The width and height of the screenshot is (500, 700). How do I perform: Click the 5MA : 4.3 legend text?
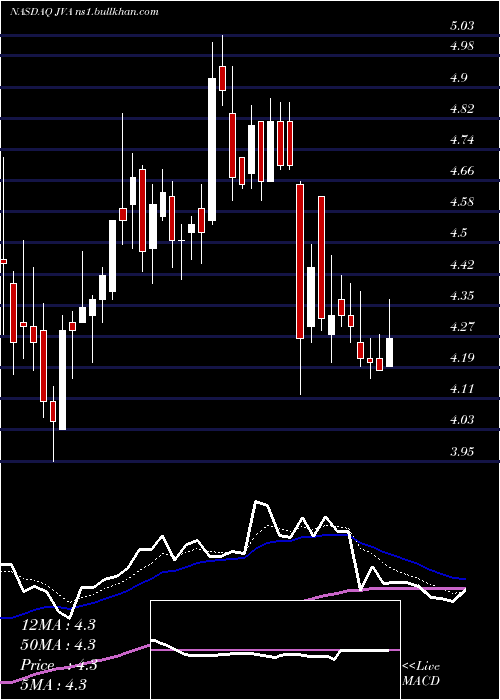(54, 684)
